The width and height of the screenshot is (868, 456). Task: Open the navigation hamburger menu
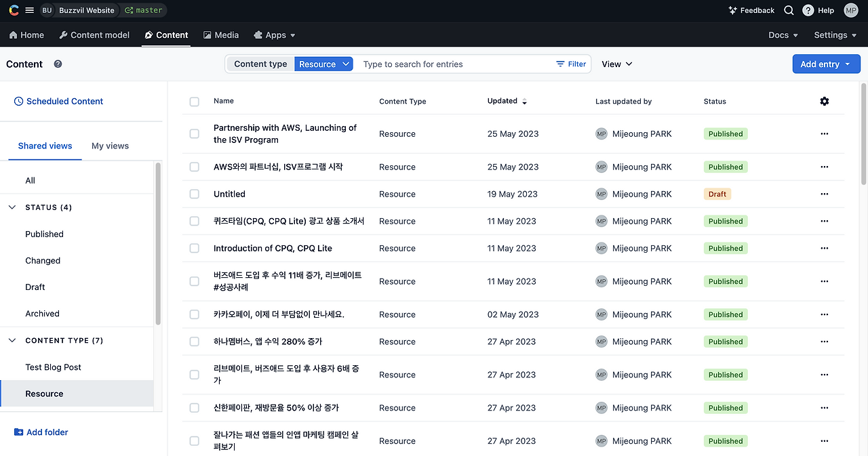coord(28,9)
